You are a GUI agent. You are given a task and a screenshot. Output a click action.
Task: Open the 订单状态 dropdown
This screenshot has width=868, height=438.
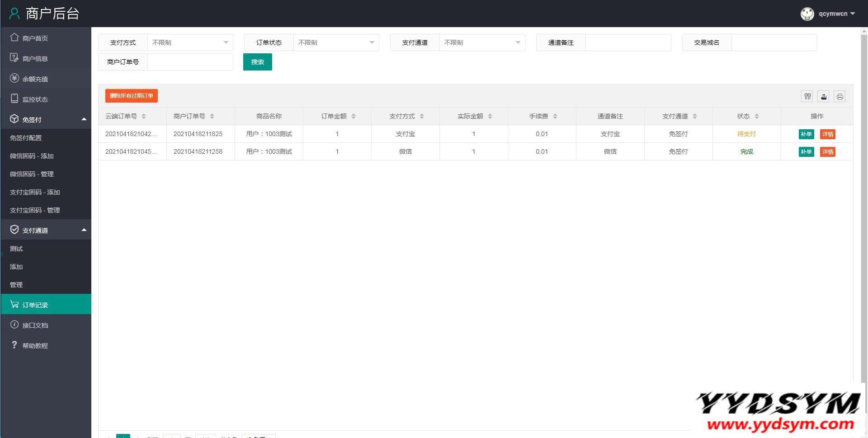coord(336,42)
